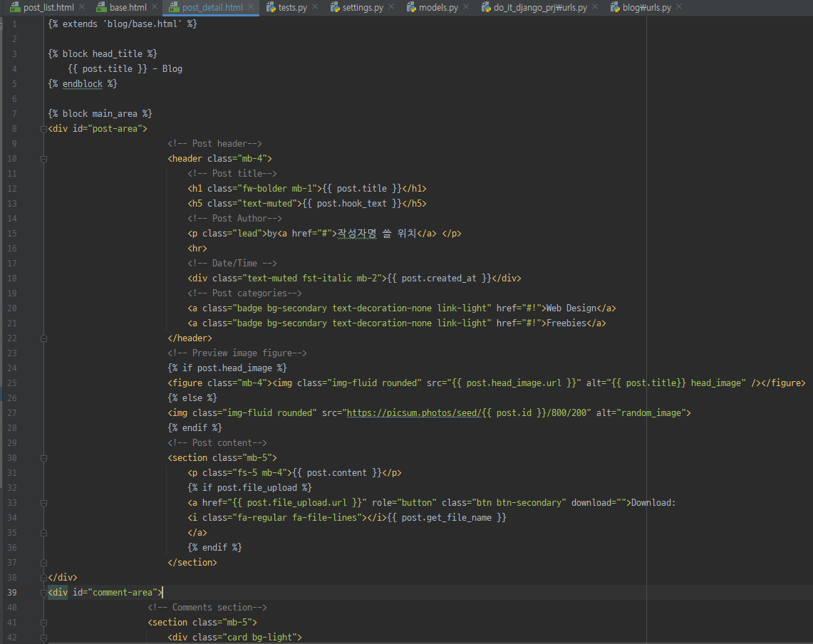
Task: Click the 'Web Design' badge text
Action: (x=571, y=308)
